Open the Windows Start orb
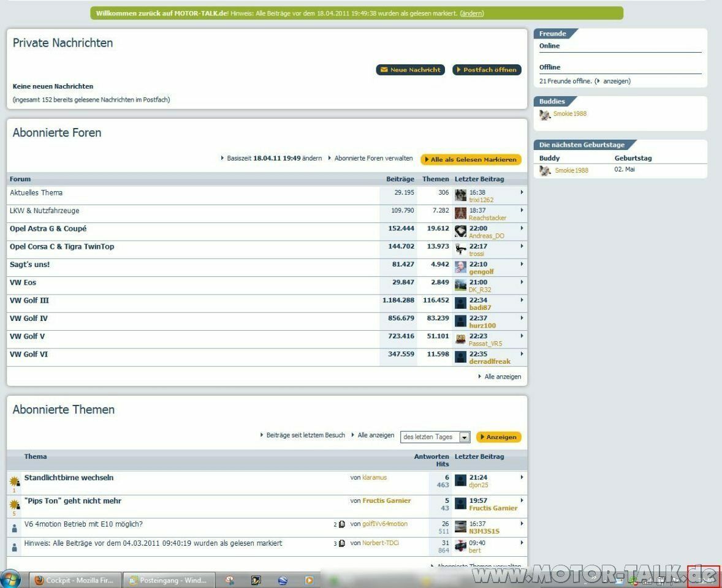The image size is (722, 588). (10, 579)
